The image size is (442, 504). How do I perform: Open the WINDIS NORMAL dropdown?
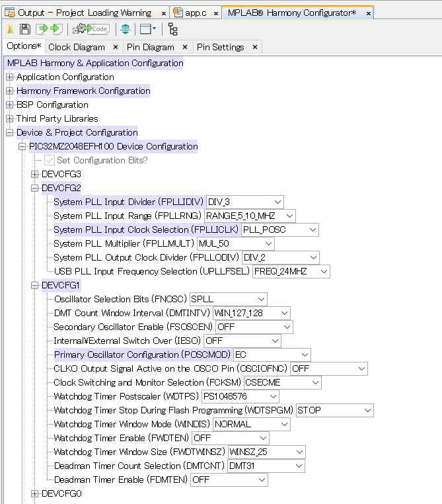(252, 424)
